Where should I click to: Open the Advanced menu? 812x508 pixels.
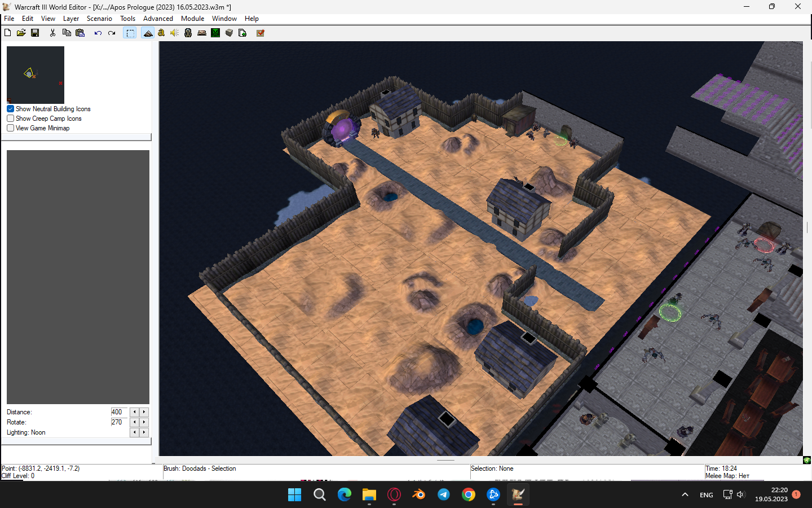point(158,19)
